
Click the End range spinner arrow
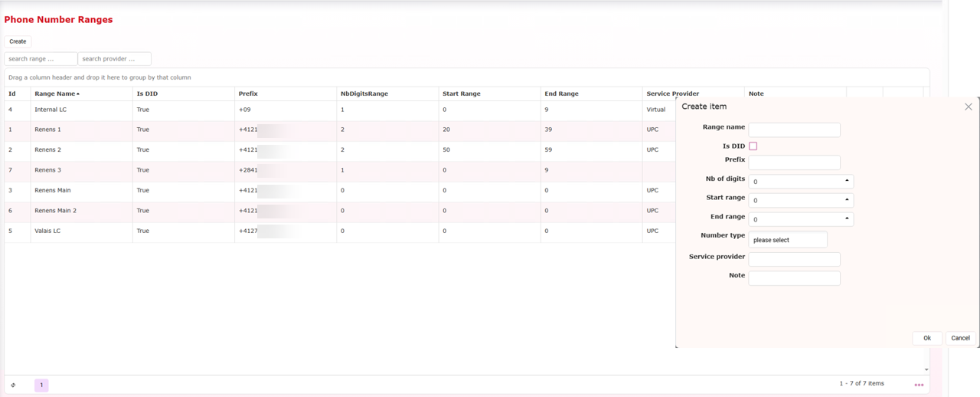click(847, 219)
